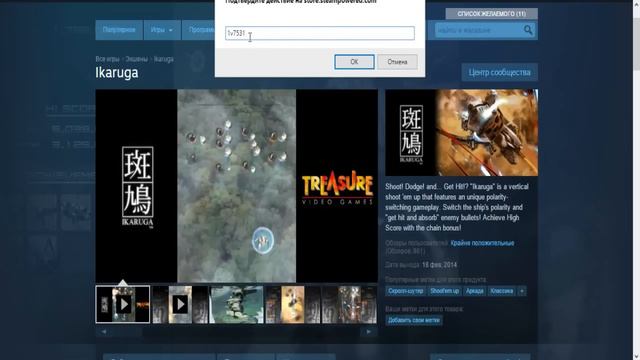Viewport: 640px width, 360px height.
Task: Click the Ikaruga breadcrumb link
Action: (x=164, y=59)
